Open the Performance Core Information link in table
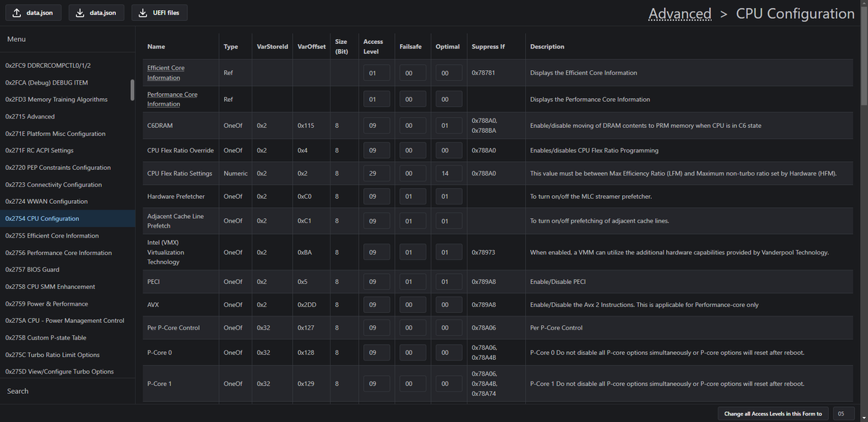The image size is (868, 422). click(x=171, y=99)
